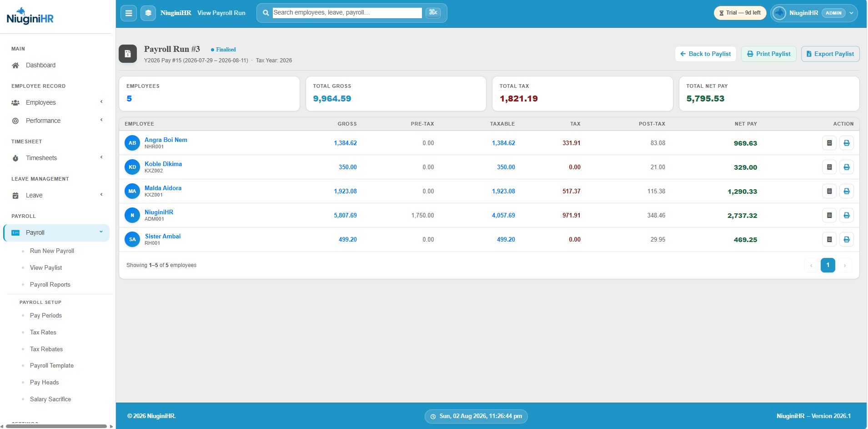Click the Total Gross value 9,964.59

point(332,99)
